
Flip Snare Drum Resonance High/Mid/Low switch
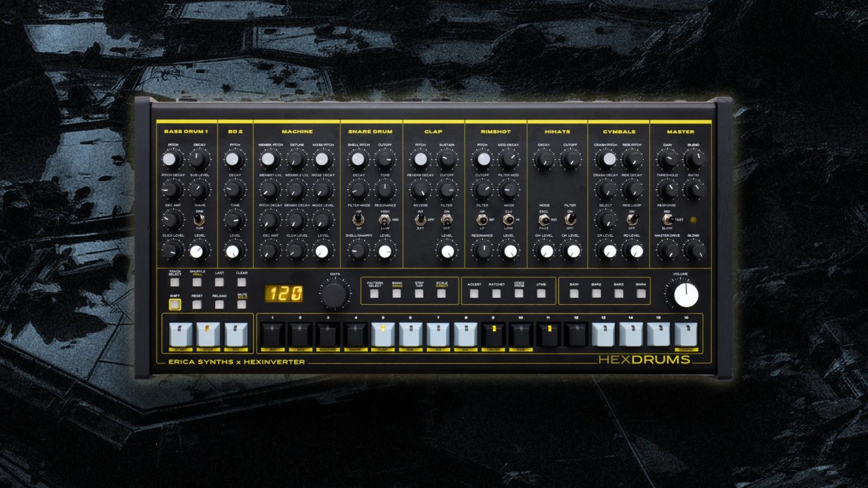click(x=385, y=220)
